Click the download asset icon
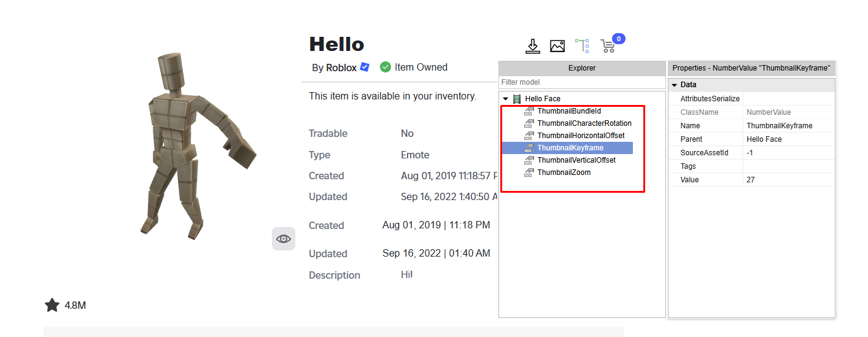Viewport: 868px width, 337px height. click(x=532, y=46)
